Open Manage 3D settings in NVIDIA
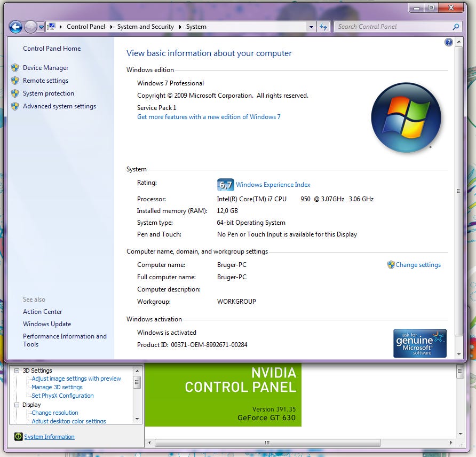This screenshot has width=476, height=457. (x=57, y=387)
